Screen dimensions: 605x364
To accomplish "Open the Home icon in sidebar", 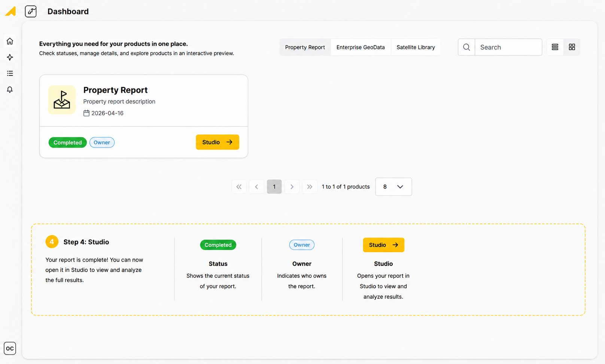I will click(10, 41).
